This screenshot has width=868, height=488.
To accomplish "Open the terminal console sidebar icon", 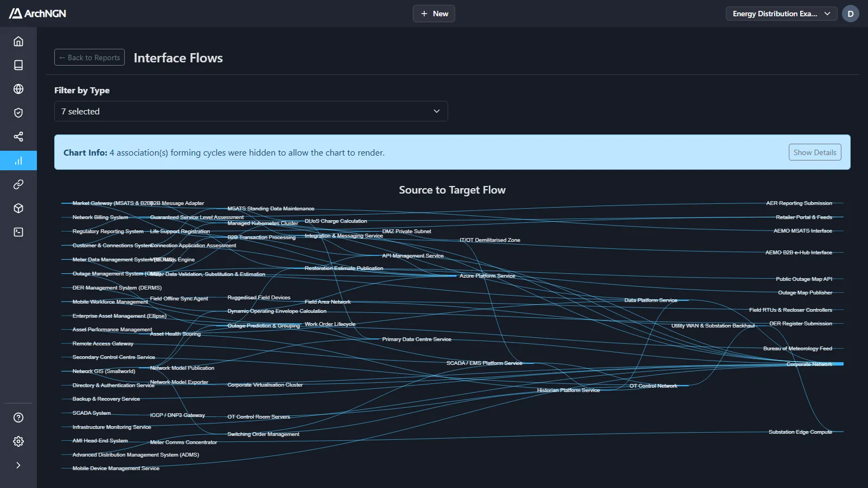I will [x=18, y=232].
